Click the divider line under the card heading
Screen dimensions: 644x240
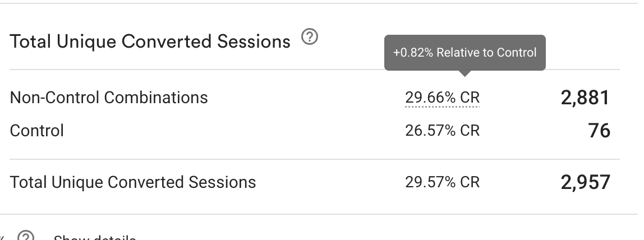pos(315,70)
